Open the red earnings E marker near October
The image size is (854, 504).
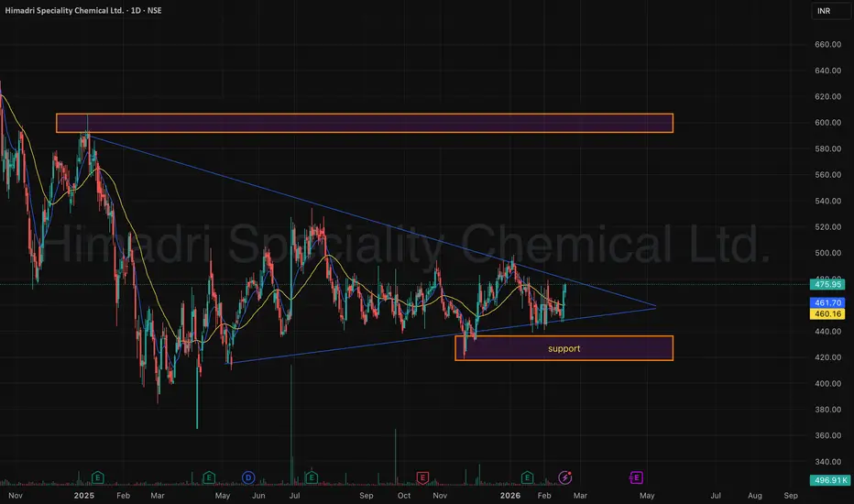tap(422, 477)
